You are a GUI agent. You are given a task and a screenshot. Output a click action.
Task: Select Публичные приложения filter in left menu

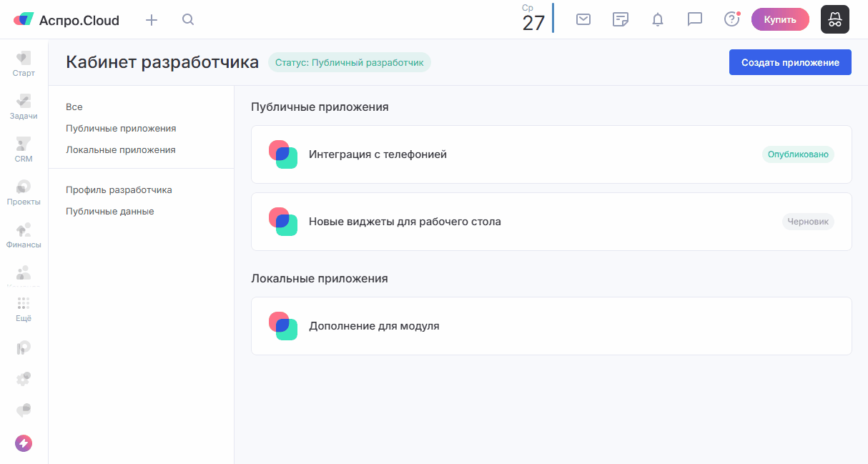[x=121, y=128]
